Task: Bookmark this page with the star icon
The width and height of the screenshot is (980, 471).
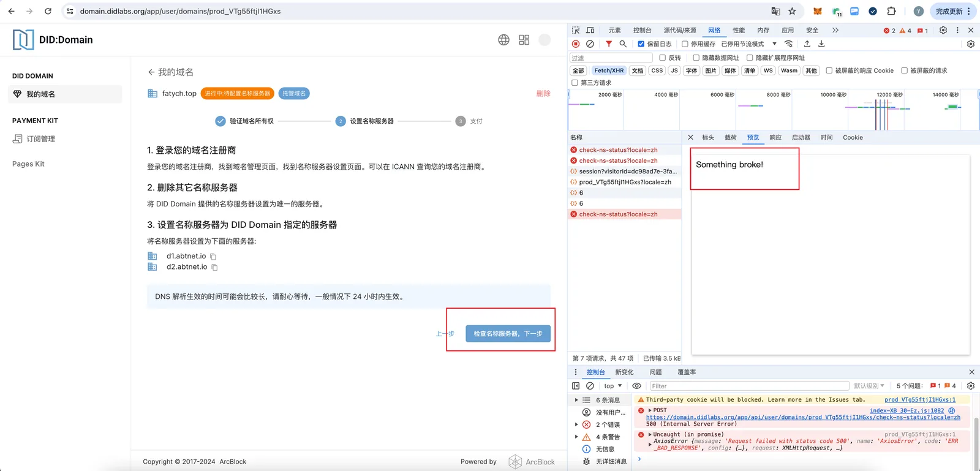Action: point(792,11)
